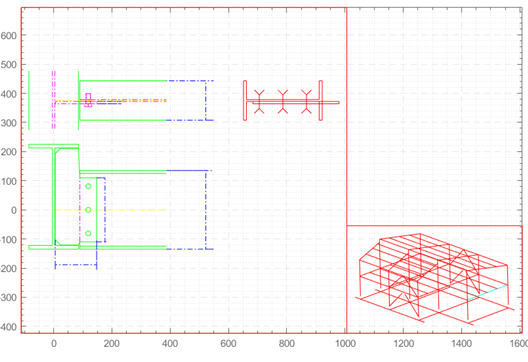Select the bottom green bolt hole circle
The image size is (528, 362).
tap(88, 233)
